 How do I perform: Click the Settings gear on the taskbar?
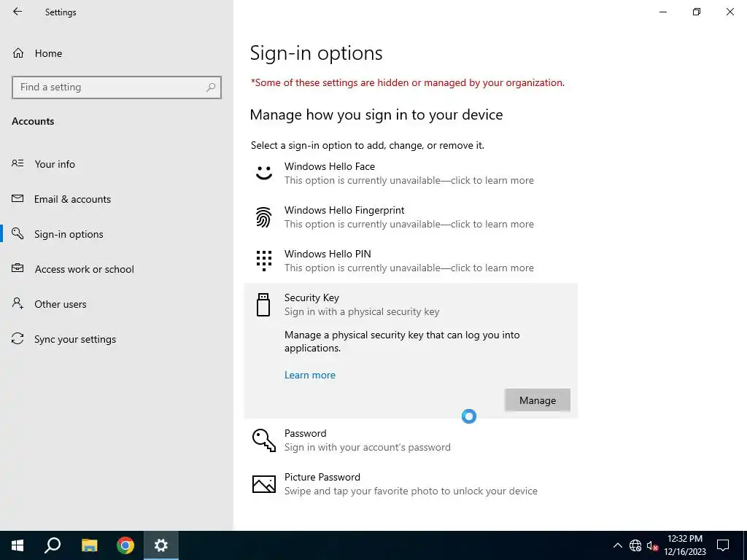click(161, 545)
